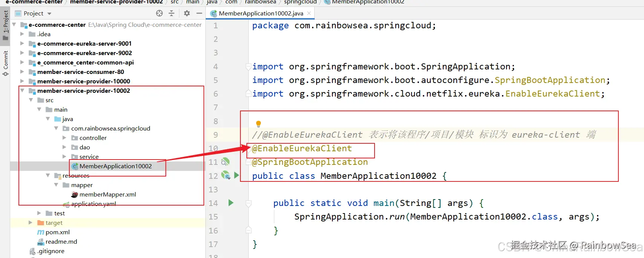
Task: Click the resources folder icon
Action: tap(58, 176)
